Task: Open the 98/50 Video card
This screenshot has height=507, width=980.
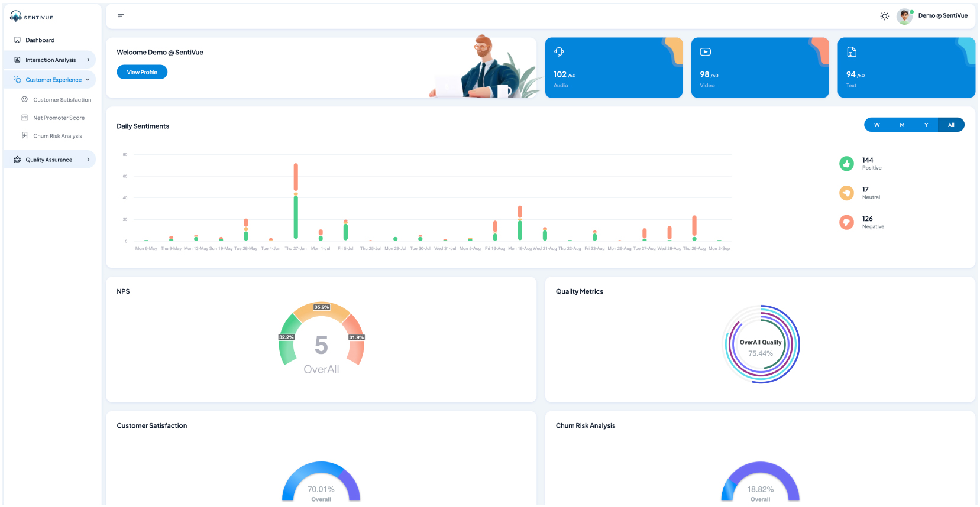Action: (760, 67)
